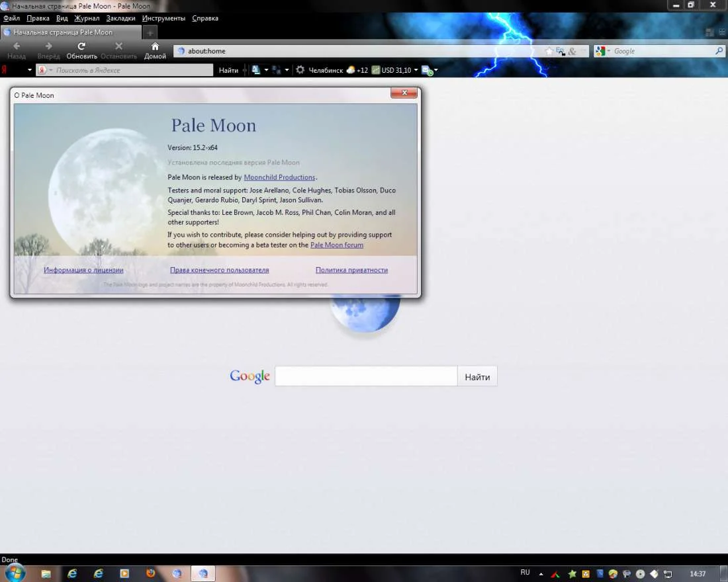Image resolution: width=728 pixels, height=582 pixels.
Task: Open Информация о лицензии link
Action: pos(83,270)
